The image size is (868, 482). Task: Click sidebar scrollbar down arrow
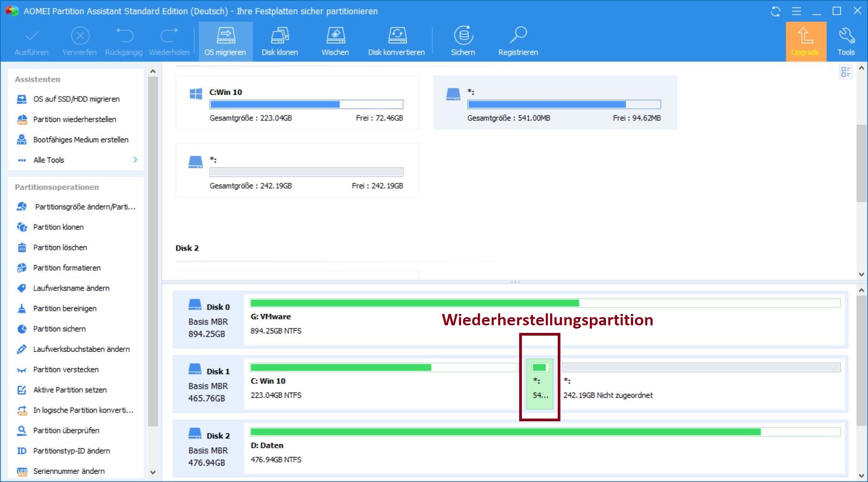pyautogui.click(x=153, y=472)
